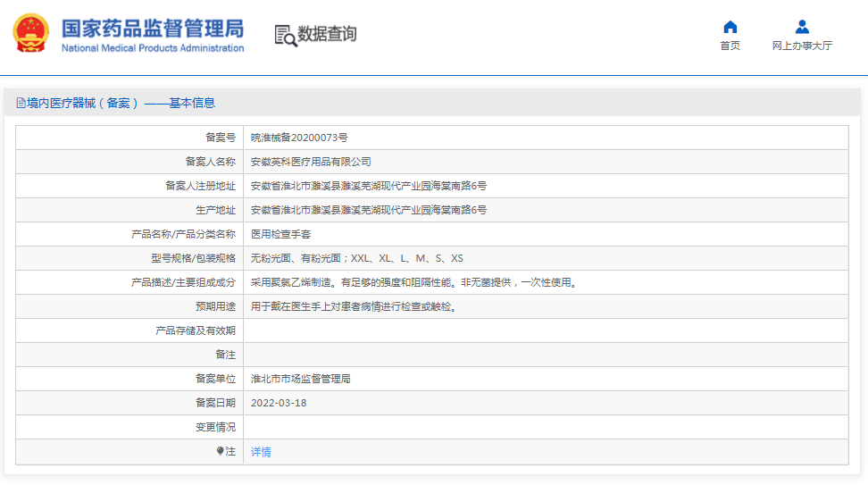Open the 详情 link
Viewport: 868px width, 485px height.
pos(261,452)
